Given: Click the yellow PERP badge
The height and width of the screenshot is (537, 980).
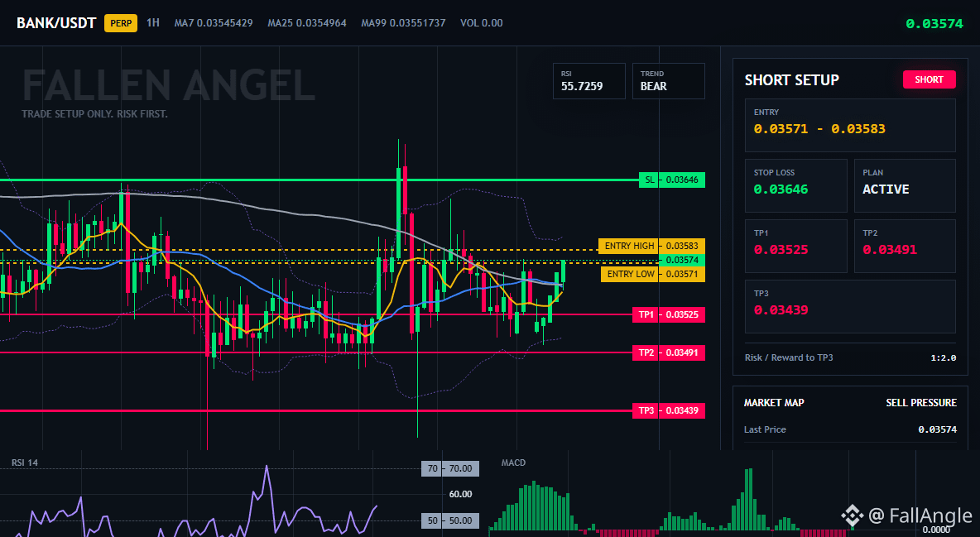Looking at the screenshot, I should [x=121, y=23].
